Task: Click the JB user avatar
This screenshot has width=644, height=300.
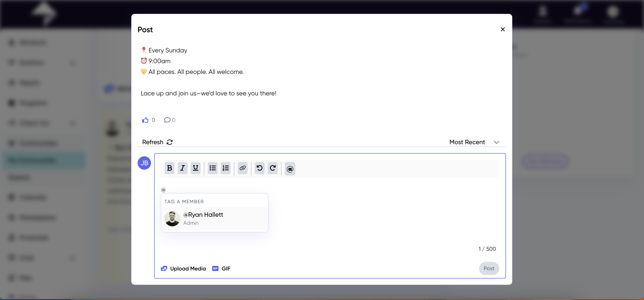Action: [x=144, y=163]
